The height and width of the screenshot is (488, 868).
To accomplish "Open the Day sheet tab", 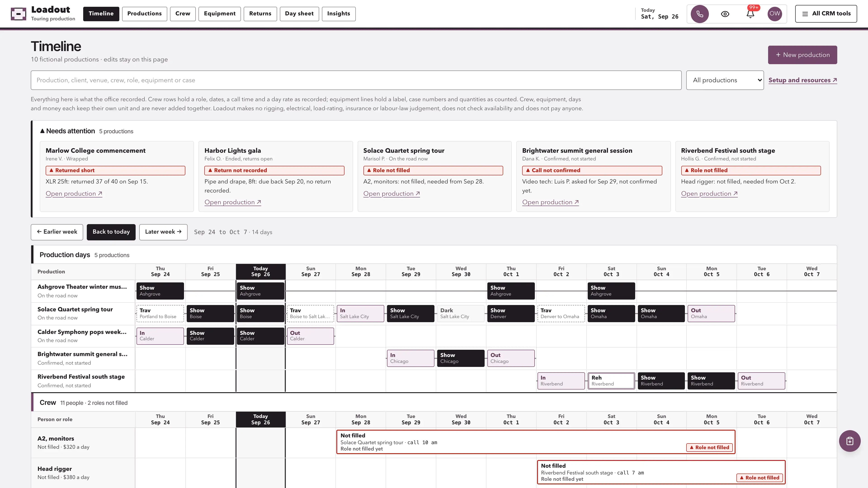I will 299,14.
